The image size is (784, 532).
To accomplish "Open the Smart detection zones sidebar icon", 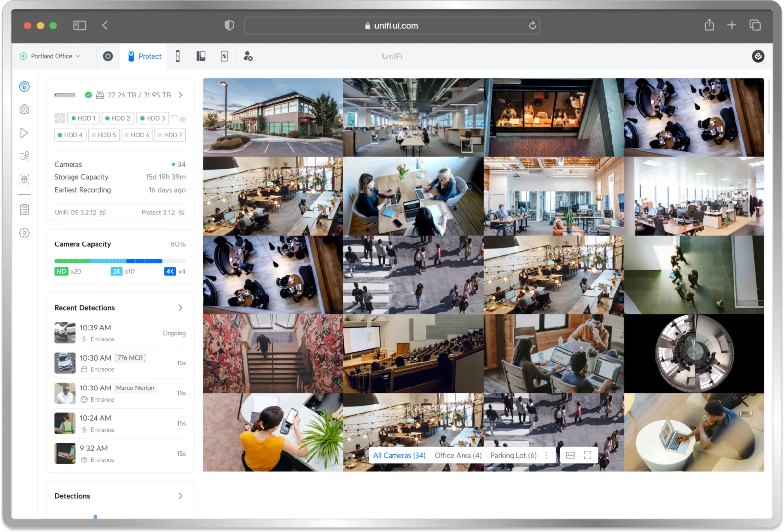I will pyautogui.click(x=24, y=179).
